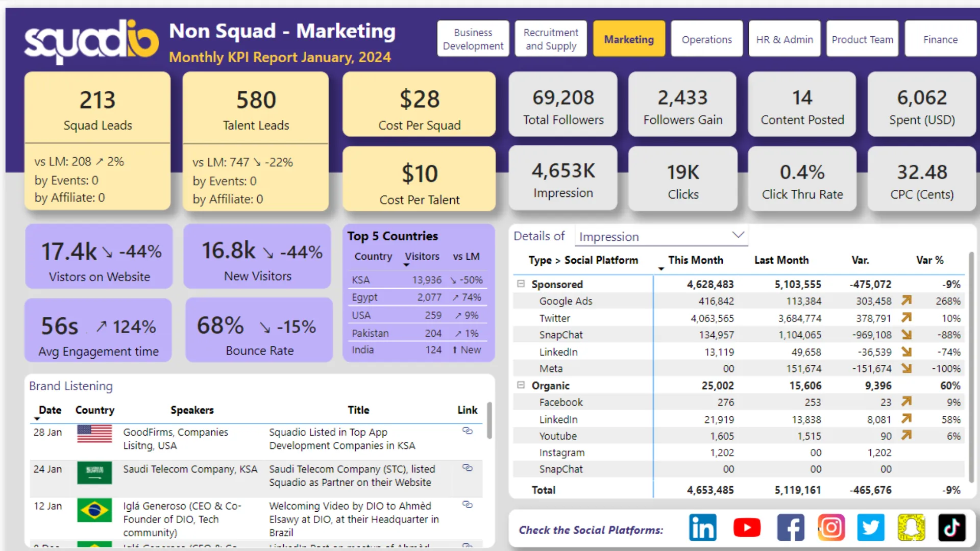Open the HR & Admin page
The width and height of the screenshot is (980, 551).
pos(785,39)
